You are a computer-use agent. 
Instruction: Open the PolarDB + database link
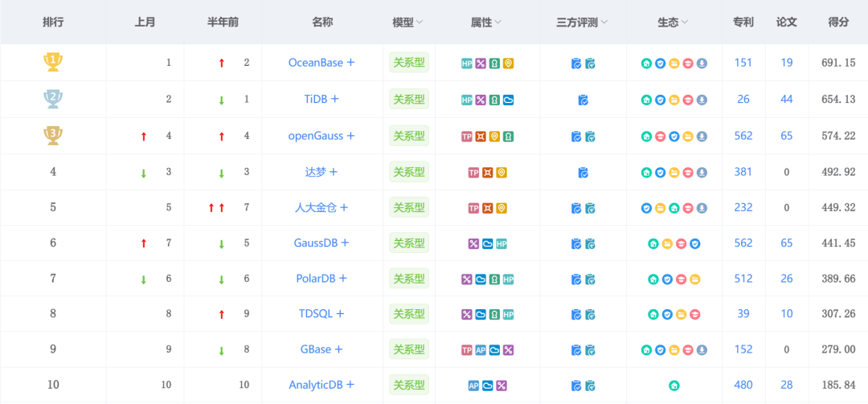321,279
